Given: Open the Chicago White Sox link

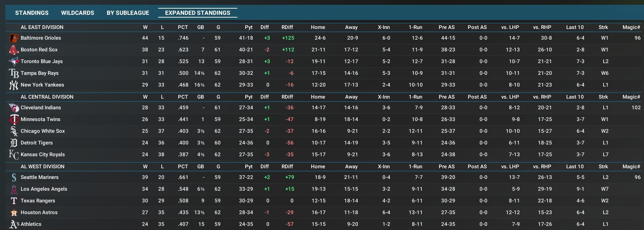Looking at the screenshot, I should (43, 131).
